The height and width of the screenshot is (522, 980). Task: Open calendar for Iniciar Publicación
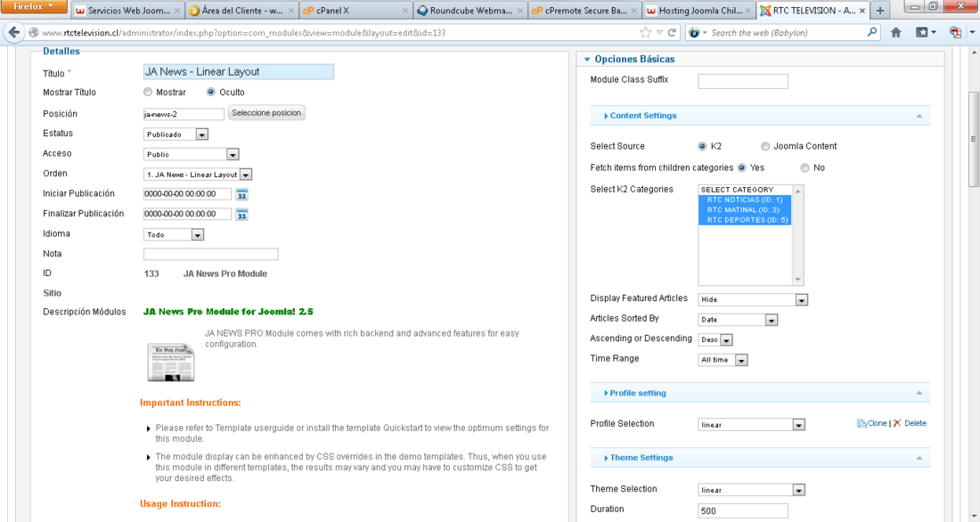click(241, 194)
